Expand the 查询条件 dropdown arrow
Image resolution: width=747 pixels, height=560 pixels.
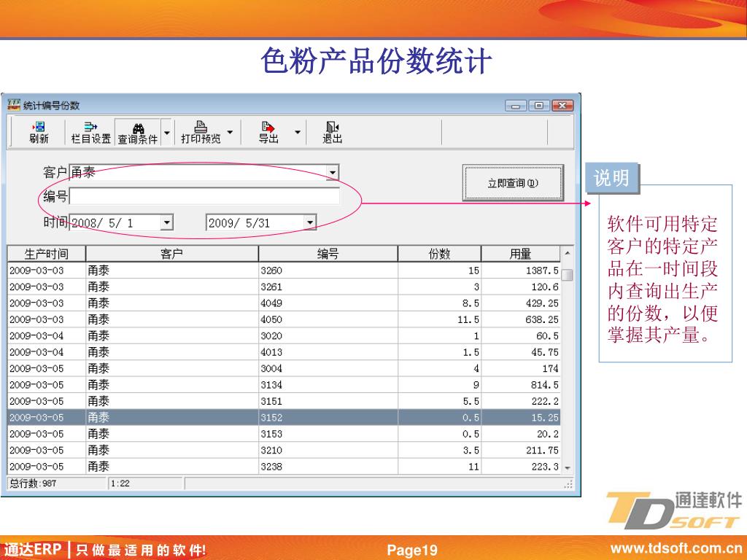167,133
